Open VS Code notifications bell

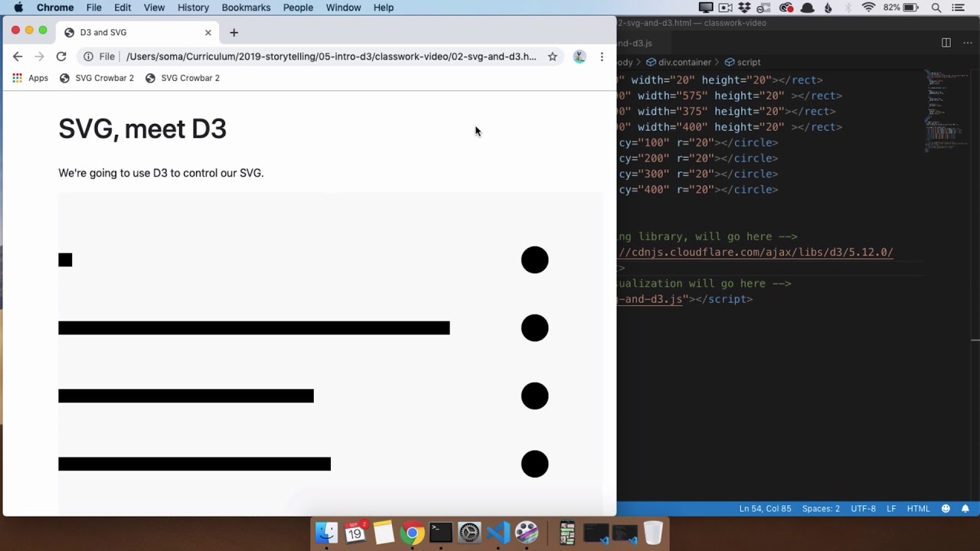(x=965, y=509)
